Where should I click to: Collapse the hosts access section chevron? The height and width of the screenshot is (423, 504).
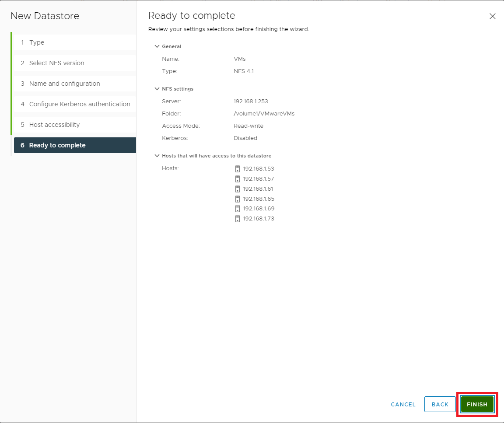[x=157, y=156]
